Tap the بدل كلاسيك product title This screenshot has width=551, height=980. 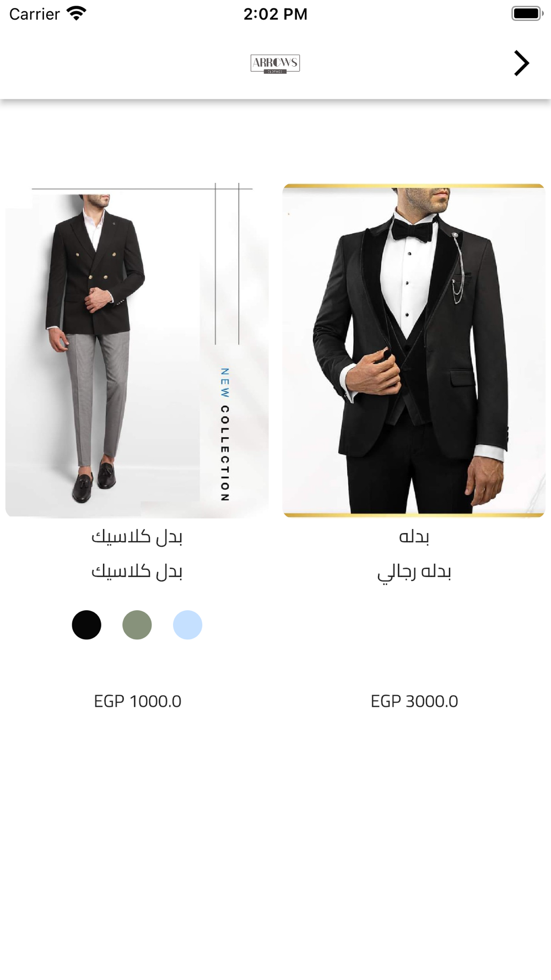pos(137,536)
